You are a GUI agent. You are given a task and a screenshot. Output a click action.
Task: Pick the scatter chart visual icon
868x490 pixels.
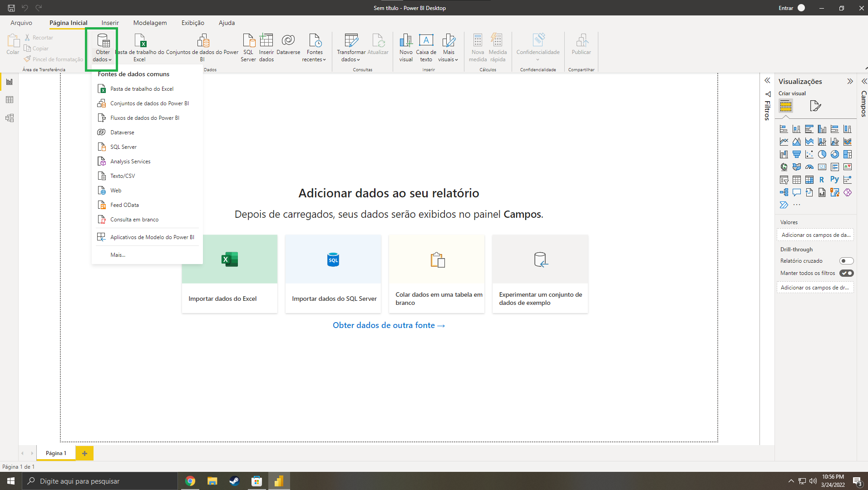coord(809,155)
